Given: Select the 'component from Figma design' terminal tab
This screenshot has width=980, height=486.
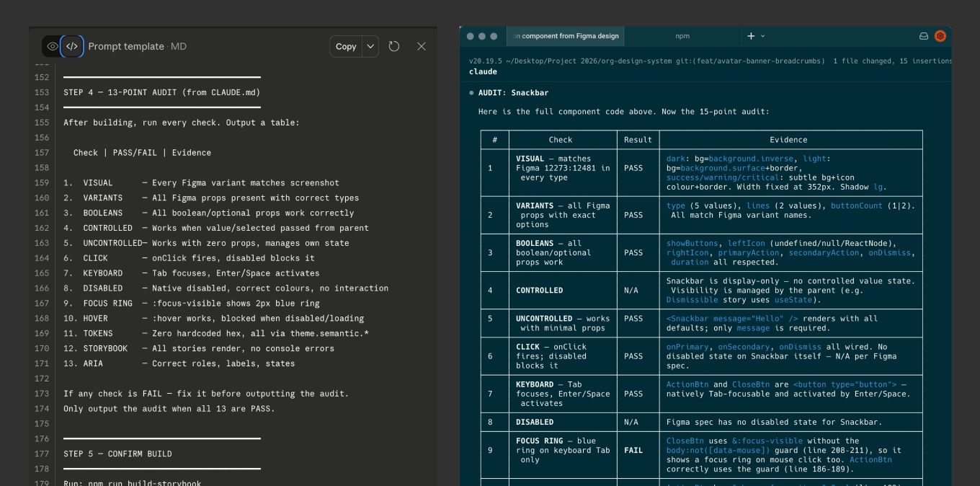Looking at the screenshot, I should click(x=565, y=36).
